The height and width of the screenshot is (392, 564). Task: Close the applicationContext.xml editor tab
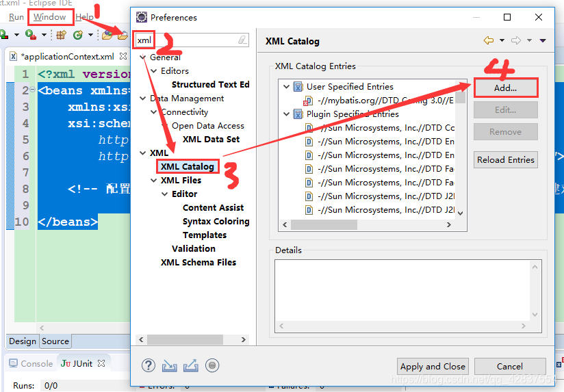123,57
